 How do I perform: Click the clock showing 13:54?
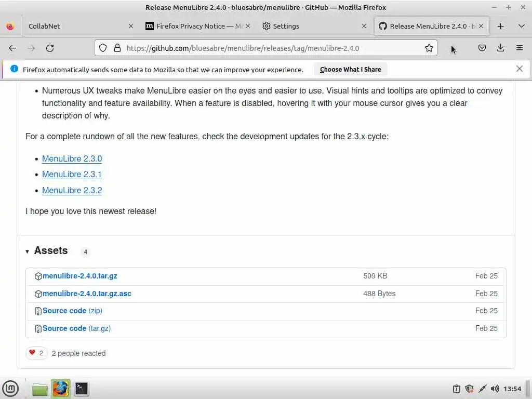point(512,389)
